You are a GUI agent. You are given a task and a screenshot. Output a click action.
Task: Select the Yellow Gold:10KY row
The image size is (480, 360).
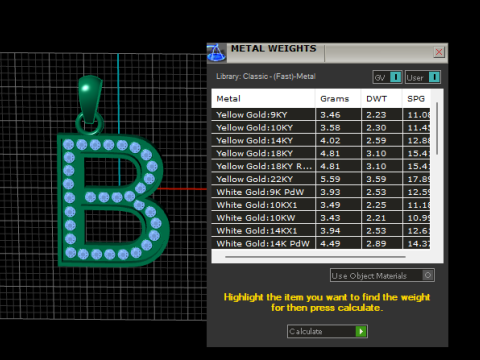(x=321, y=128)
